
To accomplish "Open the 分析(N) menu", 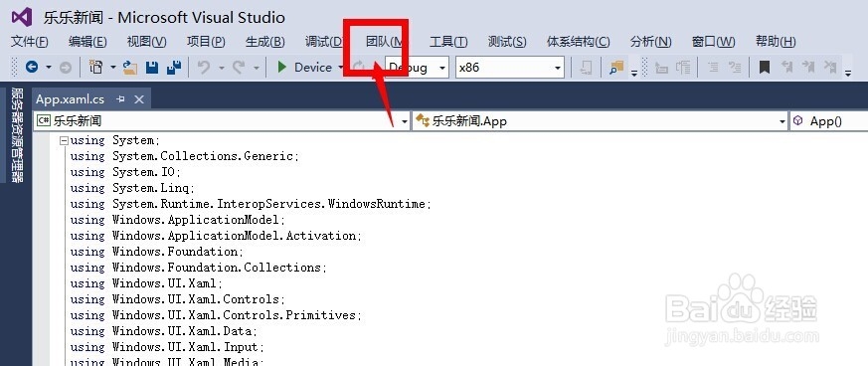I will pyautogui.click(x=651, y=42).
